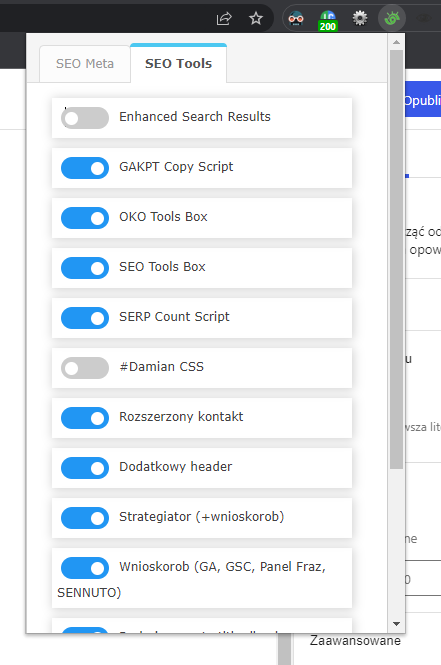The image size is (441, 665).
Task: Enable the #Damian CSS toggle
Action: point(85,368)
